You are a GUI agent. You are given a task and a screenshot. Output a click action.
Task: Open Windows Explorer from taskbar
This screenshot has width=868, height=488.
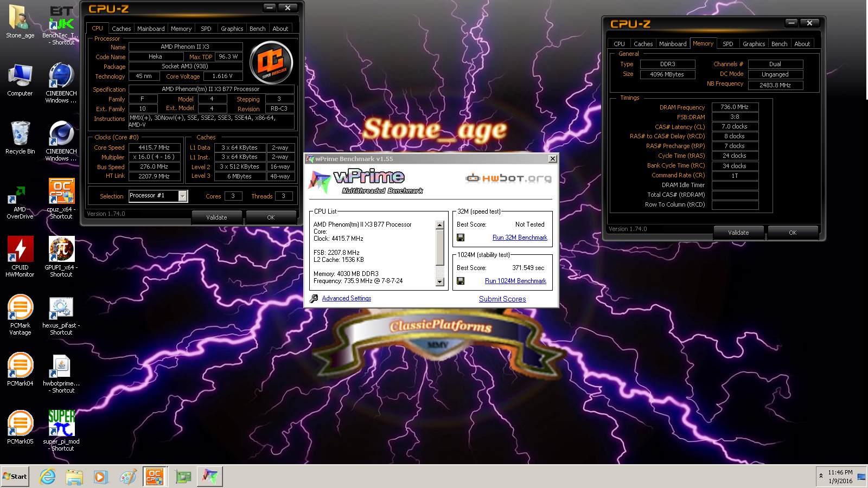74,477
